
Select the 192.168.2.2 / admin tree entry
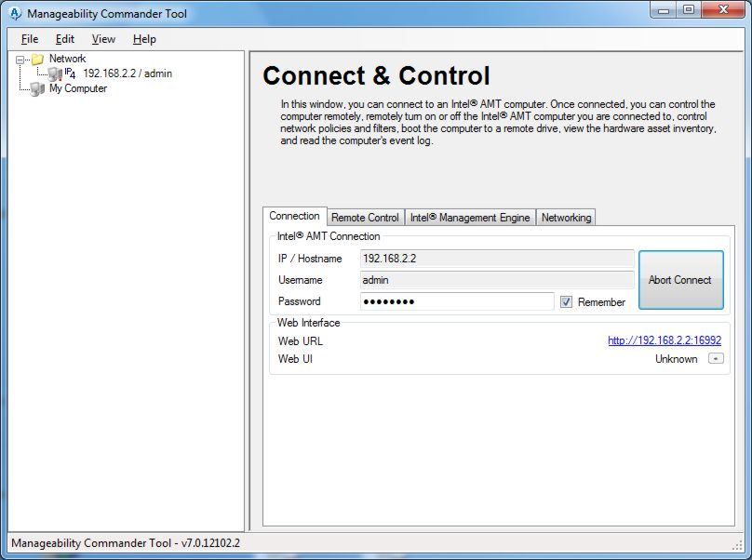128,73
